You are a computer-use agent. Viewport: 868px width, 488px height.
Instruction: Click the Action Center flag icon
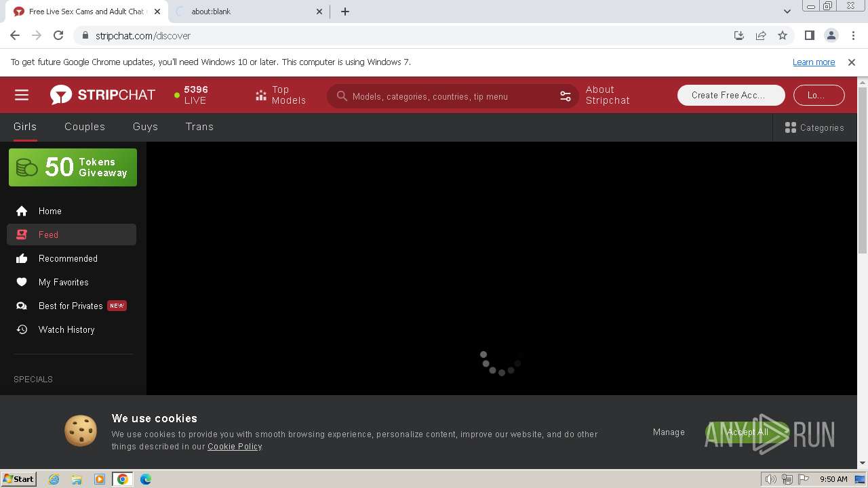[804, 479]
